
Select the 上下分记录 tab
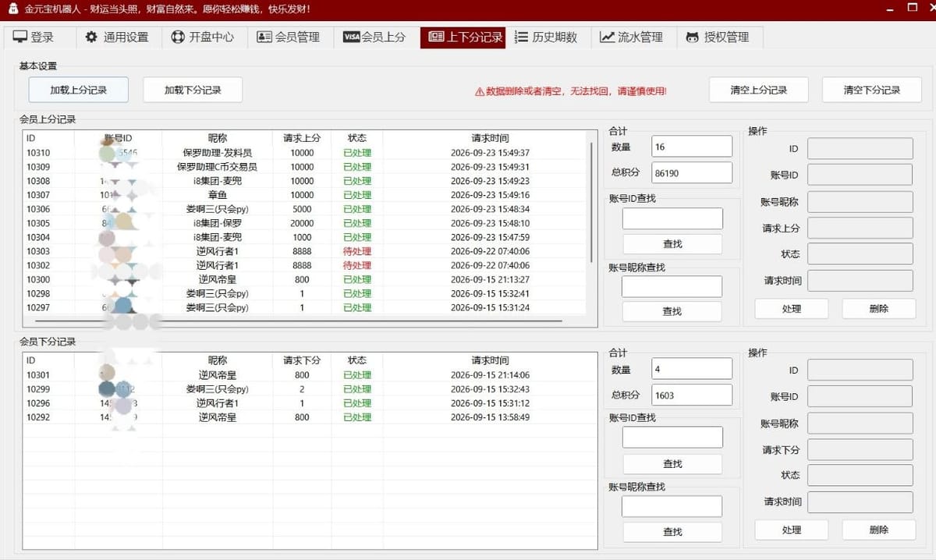pos(463,37)
